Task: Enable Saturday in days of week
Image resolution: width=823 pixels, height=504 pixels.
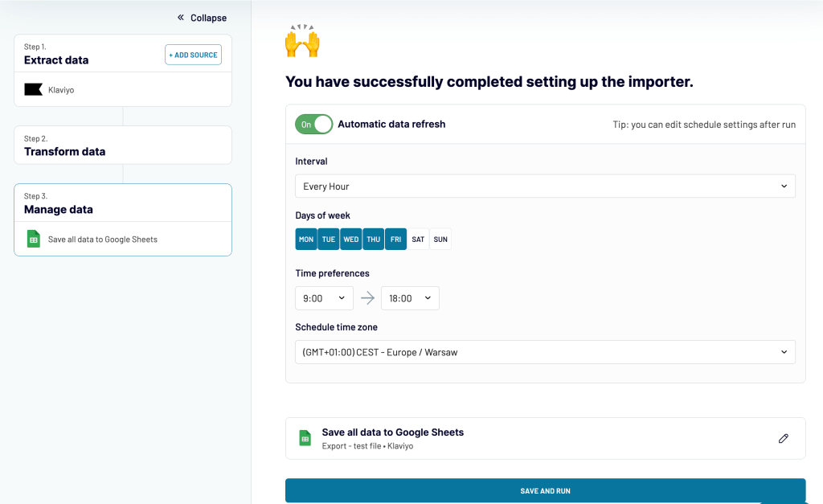Action: pyautogui.click(x=417, y=239)
